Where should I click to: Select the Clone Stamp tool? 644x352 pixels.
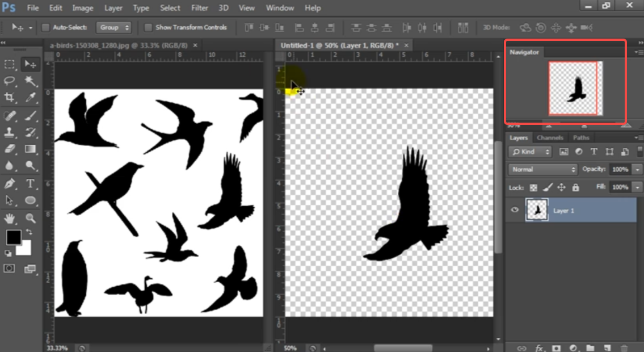[x=10, y=133]
